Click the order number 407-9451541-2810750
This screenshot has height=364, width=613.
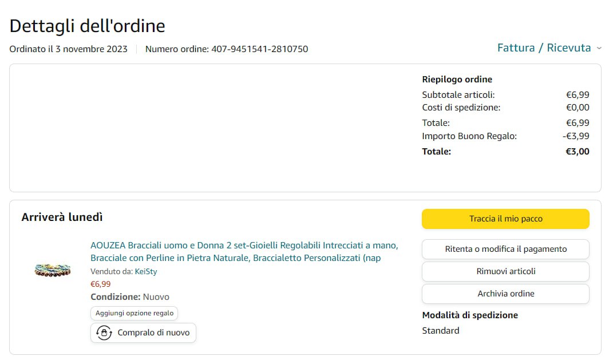[x=259, y=49]
